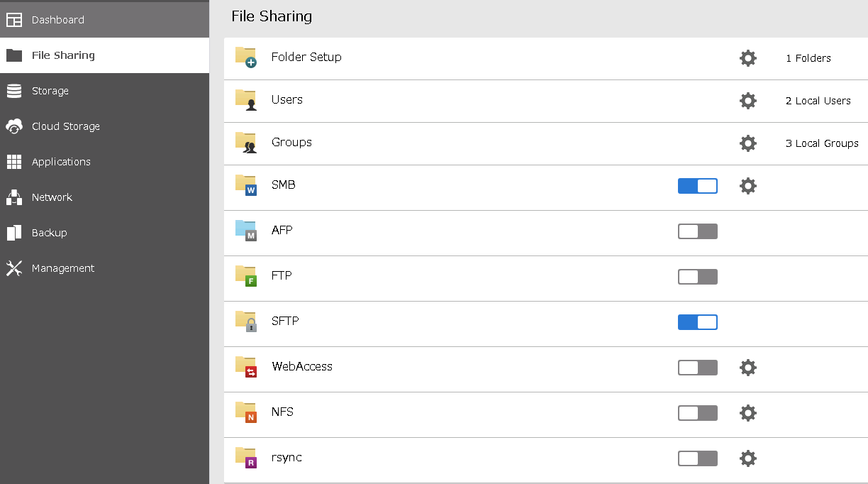Open rsync settings gear icon

click(x=747, y=458)
